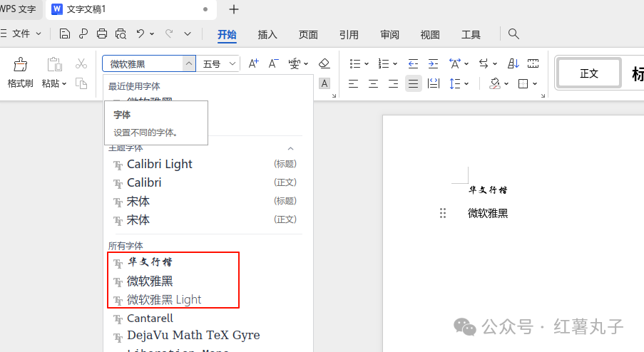Viewport: 644px width, 352px height.
Task: Switch to the 页面 tab
Action: [x=308, y=34]
